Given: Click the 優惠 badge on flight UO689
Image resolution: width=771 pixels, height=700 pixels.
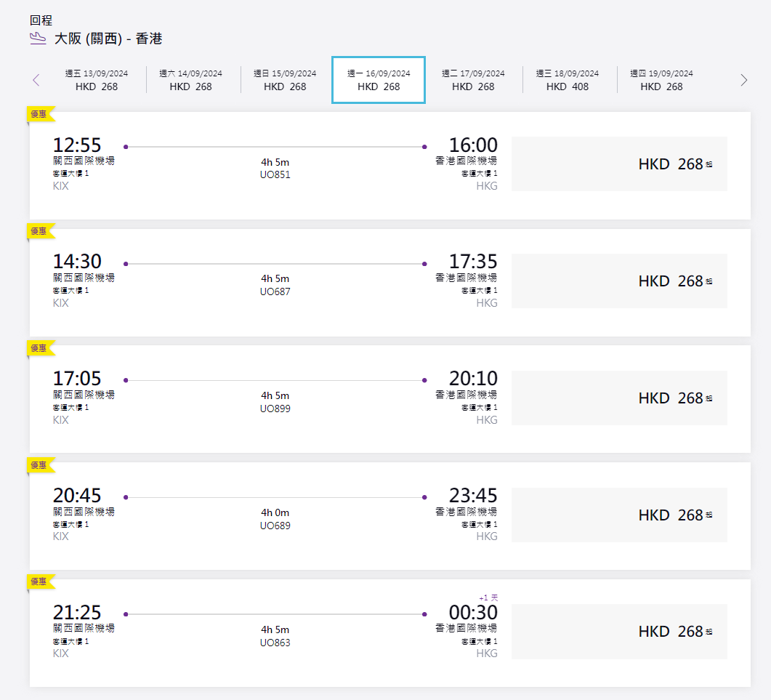Looking at the screenshot, I should click(x=39, y=465).
